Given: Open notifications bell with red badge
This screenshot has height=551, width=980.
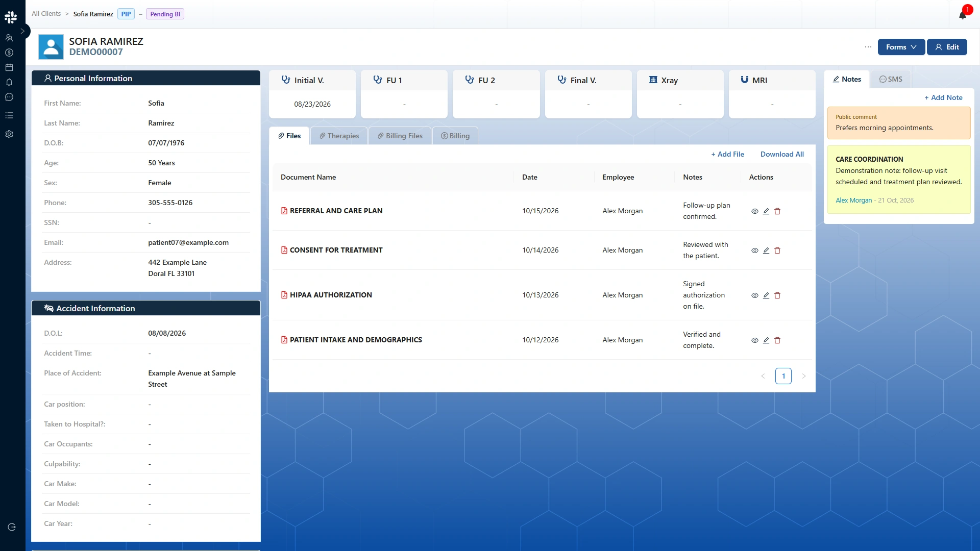Looking at the screenshot, I should [963, 14].
